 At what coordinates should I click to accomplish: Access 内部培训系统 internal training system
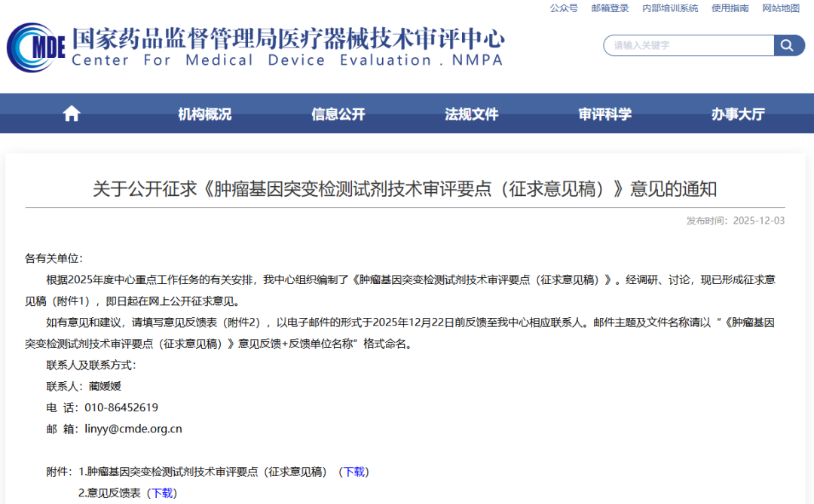click(670, 8)
